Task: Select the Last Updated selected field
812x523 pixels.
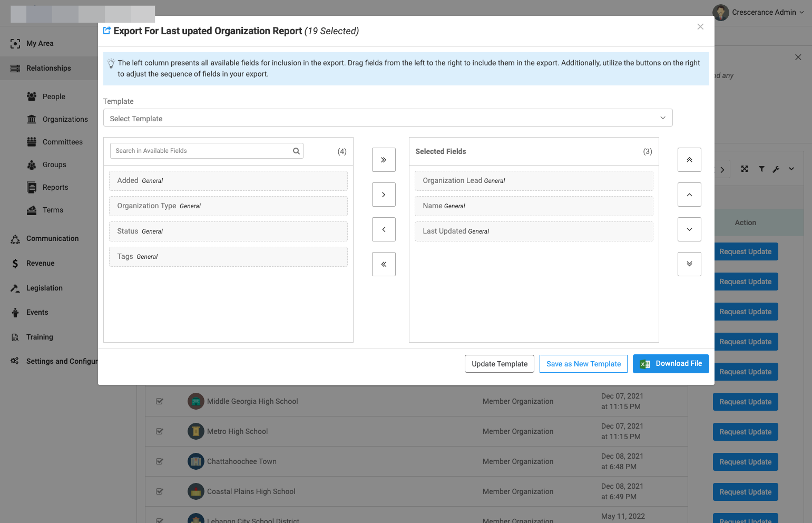Action: click(534, 231)
